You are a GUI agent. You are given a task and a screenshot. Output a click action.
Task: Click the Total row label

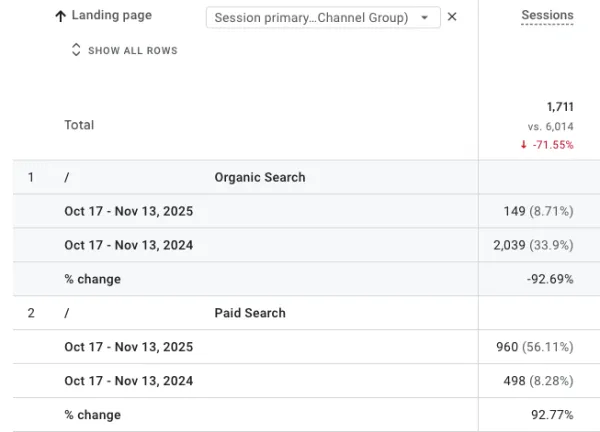(79, 125)
